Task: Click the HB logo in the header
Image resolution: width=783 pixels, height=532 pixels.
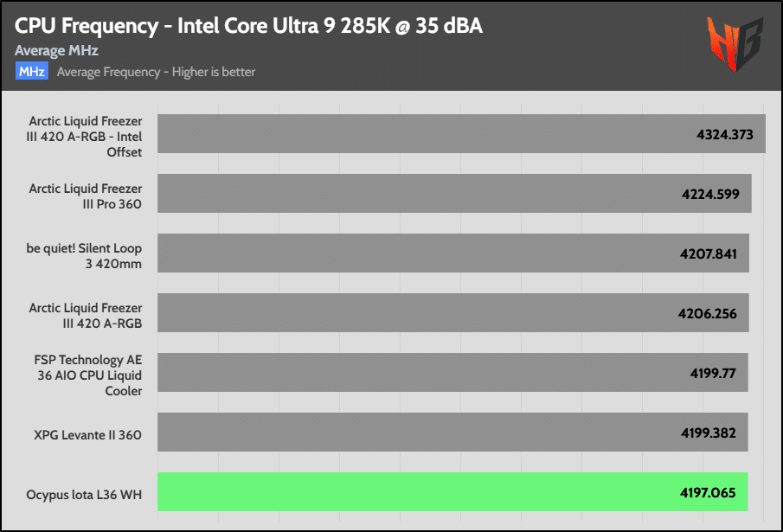Action: [735, 43]
